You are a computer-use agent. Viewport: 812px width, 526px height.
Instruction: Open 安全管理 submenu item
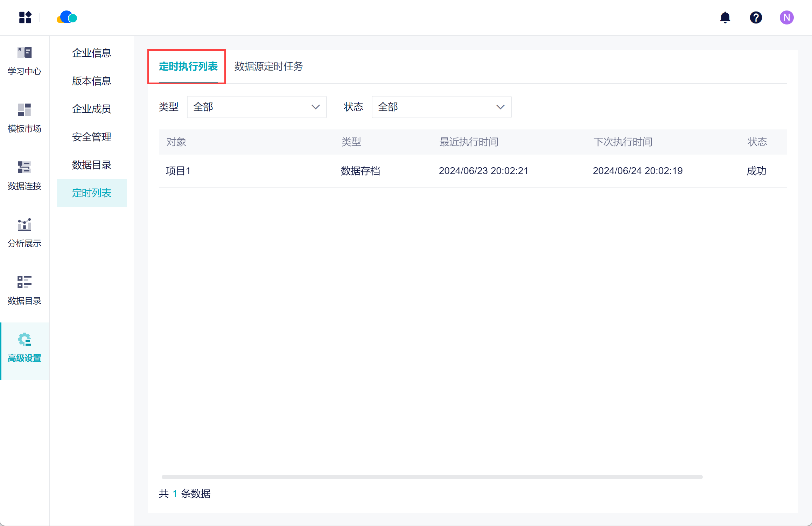point(91,137)
